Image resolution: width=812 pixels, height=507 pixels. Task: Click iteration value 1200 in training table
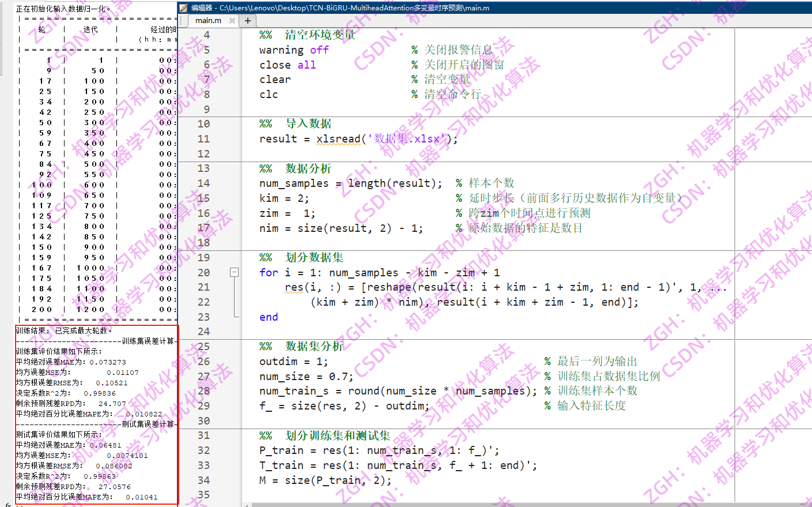tap(90, 310)
